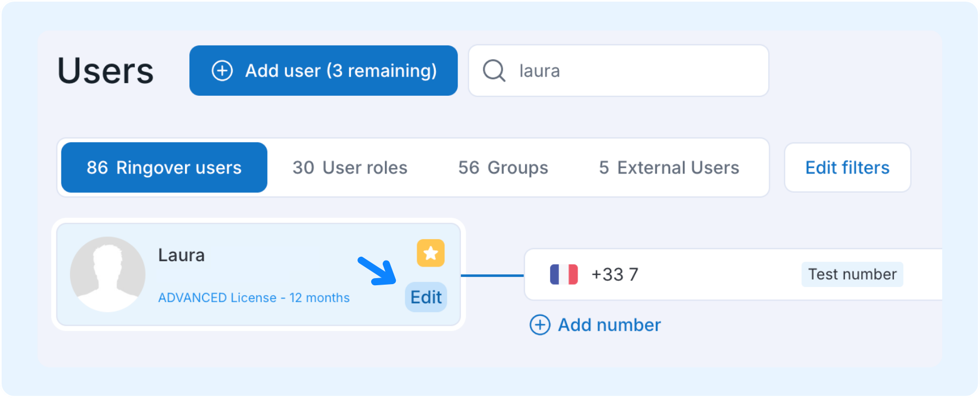The image size is (980, 398).
Task: Click the +33 7 phone number
Action: [614, 274]
